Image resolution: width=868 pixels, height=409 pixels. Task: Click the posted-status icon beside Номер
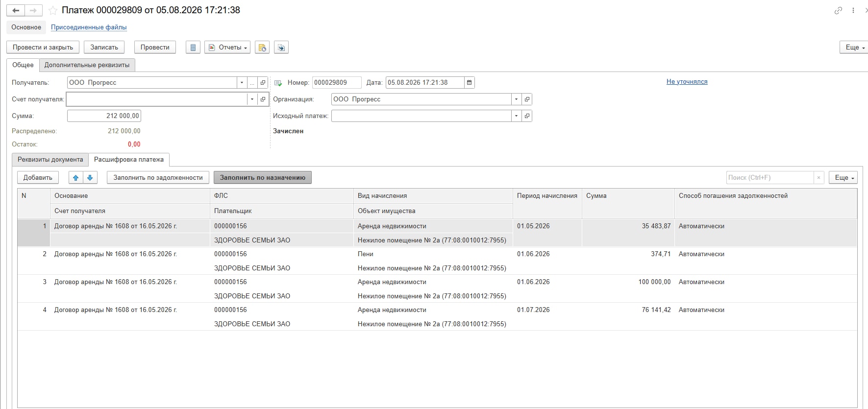point(278,83)
